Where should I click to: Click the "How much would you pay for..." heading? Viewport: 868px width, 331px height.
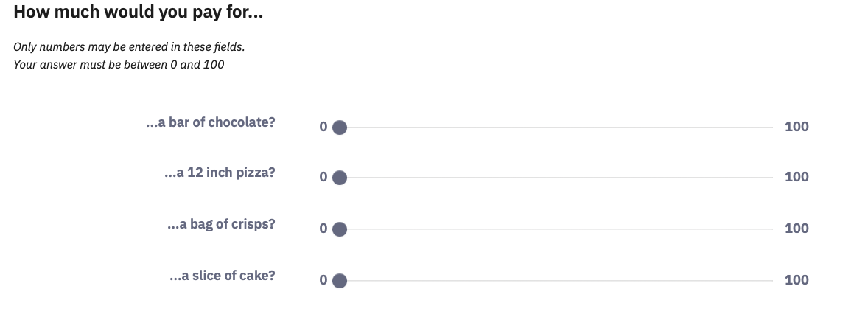coord(139,13)
